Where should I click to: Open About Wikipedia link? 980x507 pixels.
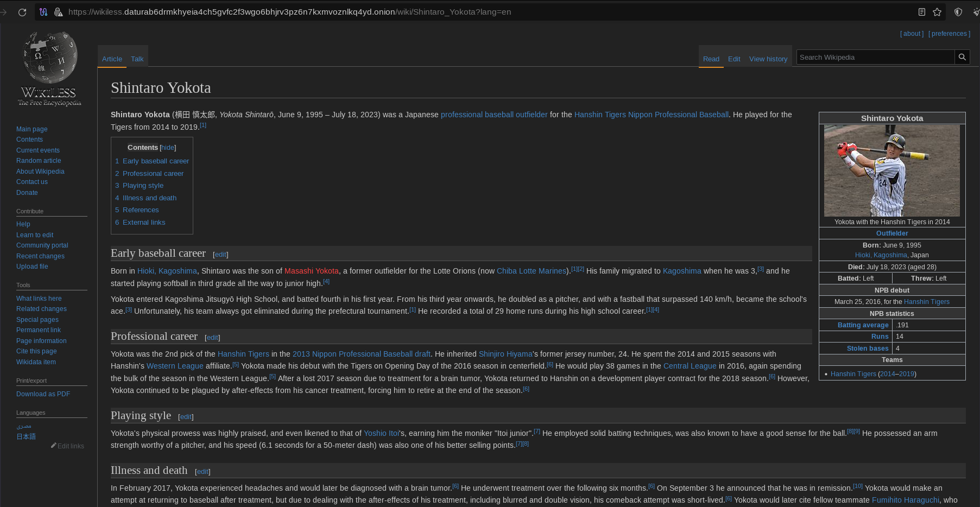coord(40,172)
